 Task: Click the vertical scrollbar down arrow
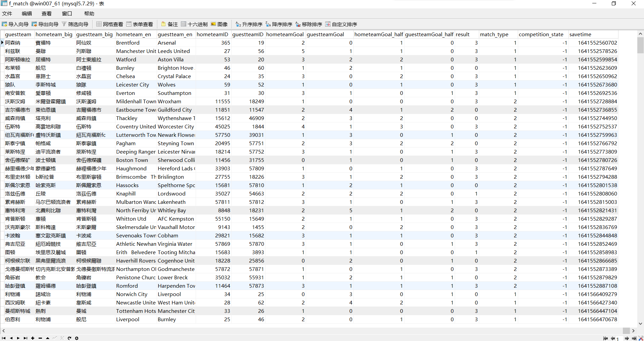coord(640,324)
